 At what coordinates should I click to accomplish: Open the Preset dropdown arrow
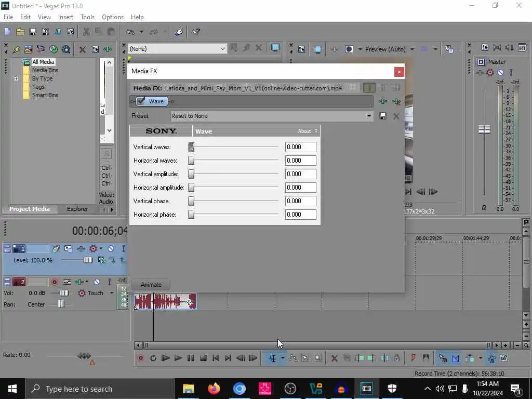369,116
